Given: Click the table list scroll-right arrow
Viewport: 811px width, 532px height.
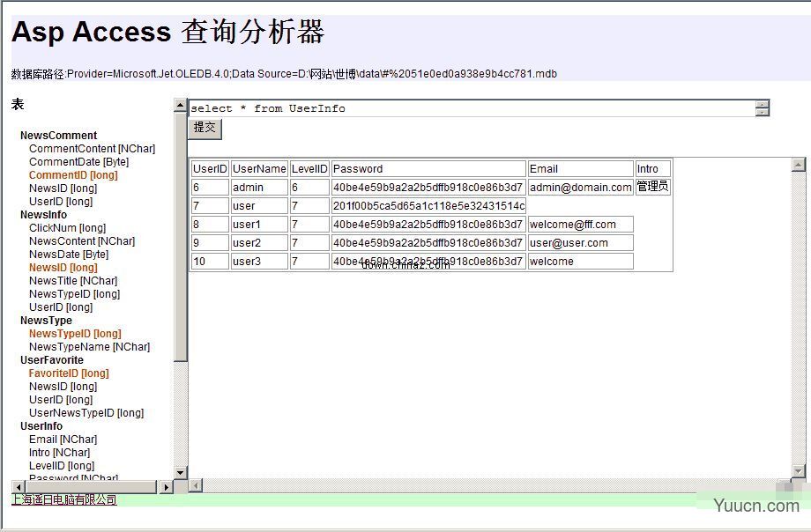Looking at the screenshot, I should (166, 487).
